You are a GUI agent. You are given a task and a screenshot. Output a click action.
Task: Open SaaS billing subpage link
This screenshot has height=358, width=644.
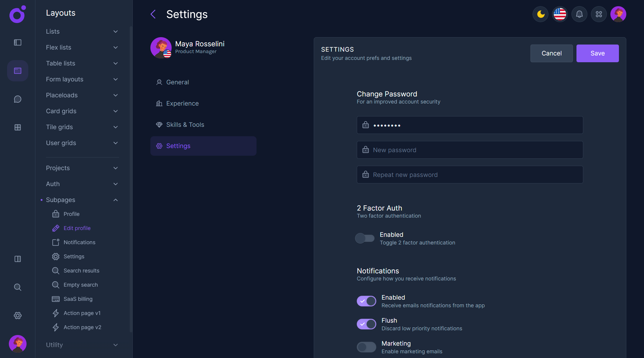78,299
